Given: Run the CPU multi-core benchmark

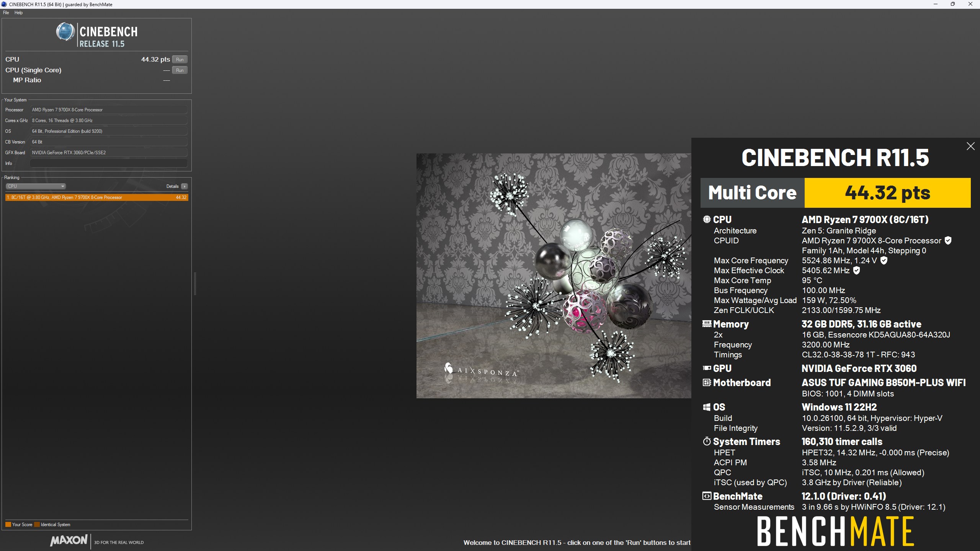Looking at the screenshot, I should [x=180, y=59].
